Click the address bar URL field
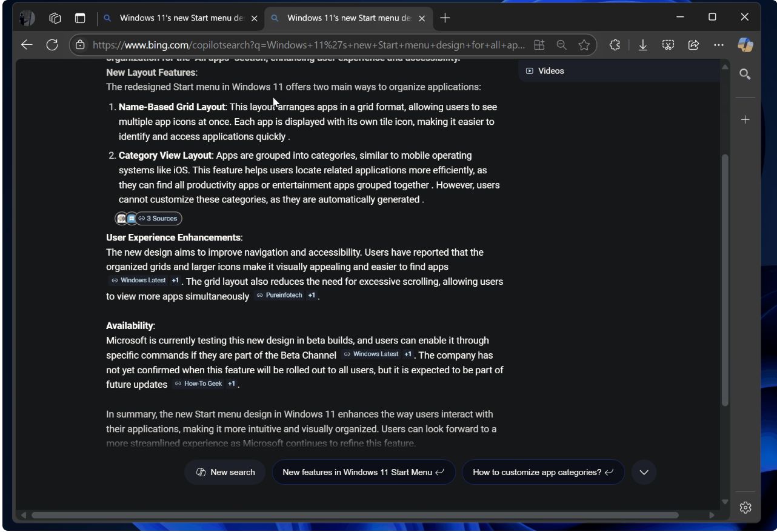 (x=308, y=45)
